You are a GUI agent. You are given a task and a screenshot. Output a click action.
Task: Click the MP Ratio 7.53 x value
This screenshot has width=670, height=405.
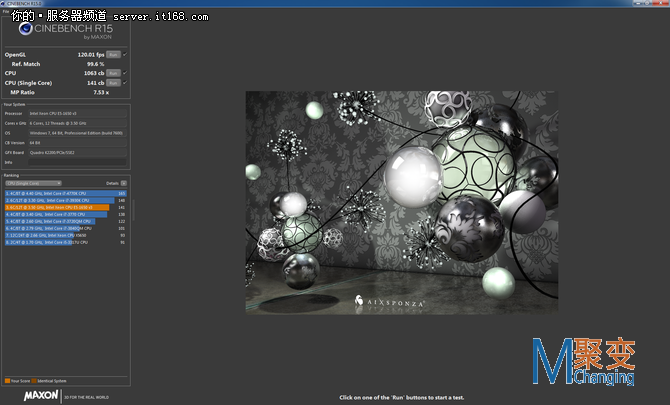click(101, 92)
